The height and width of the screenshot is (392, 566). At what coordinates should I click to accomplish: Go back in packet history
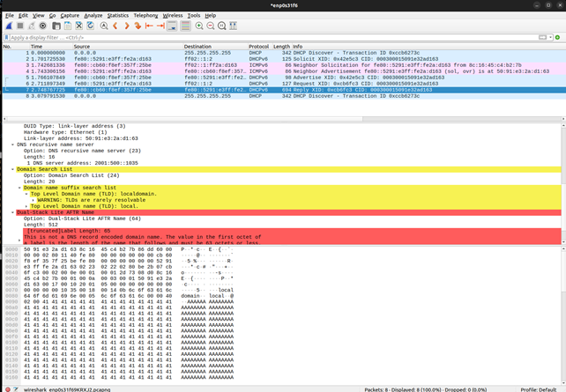[x=115, y=26]
